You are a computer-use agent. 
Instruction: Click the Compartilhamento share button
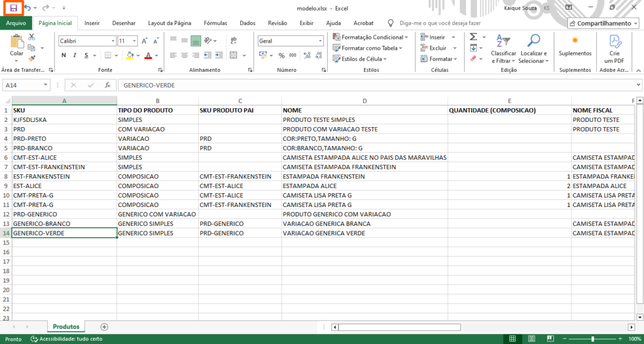(603, 23)
